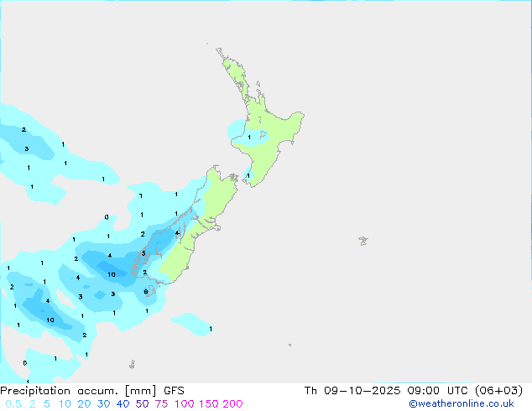Select the 150 mm legend value

click(x=208, y=404)
